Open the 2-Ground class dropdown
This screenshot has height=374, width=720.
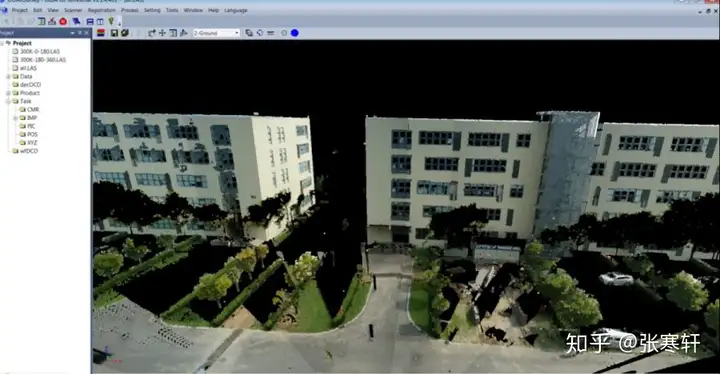click(x=216, y=33)
